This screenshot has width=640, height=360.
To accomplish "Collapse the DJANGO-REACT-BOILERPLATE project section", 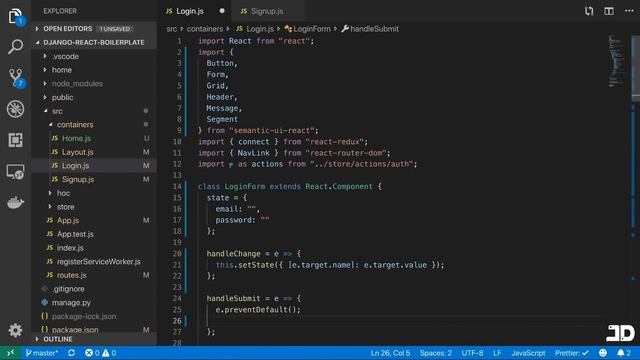I will coord(38,42).
